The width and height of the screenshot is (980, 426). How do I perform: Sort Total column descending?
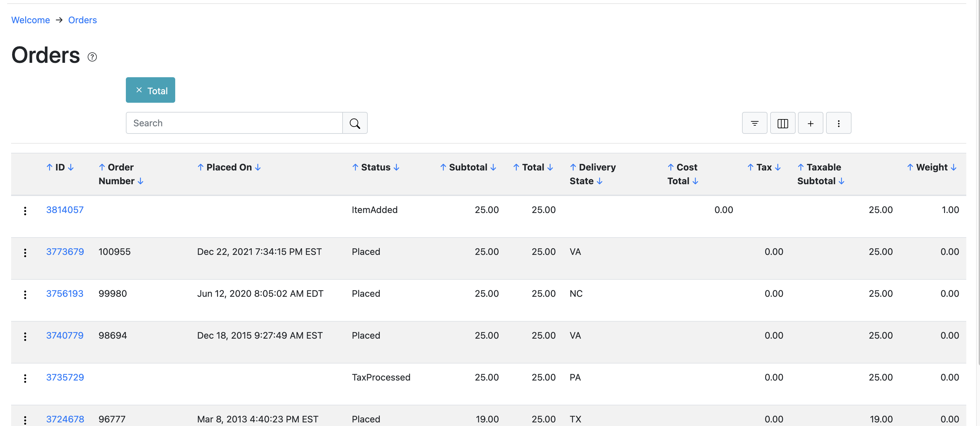[x=550, y=167]
